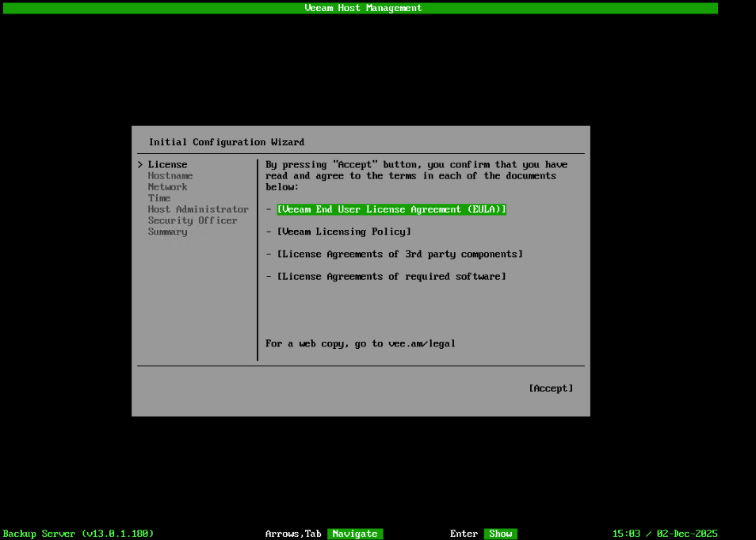Click the Initial Configuration Wizard heading
This screenshot has width=756, height=540.
click(x=225, y=141)
